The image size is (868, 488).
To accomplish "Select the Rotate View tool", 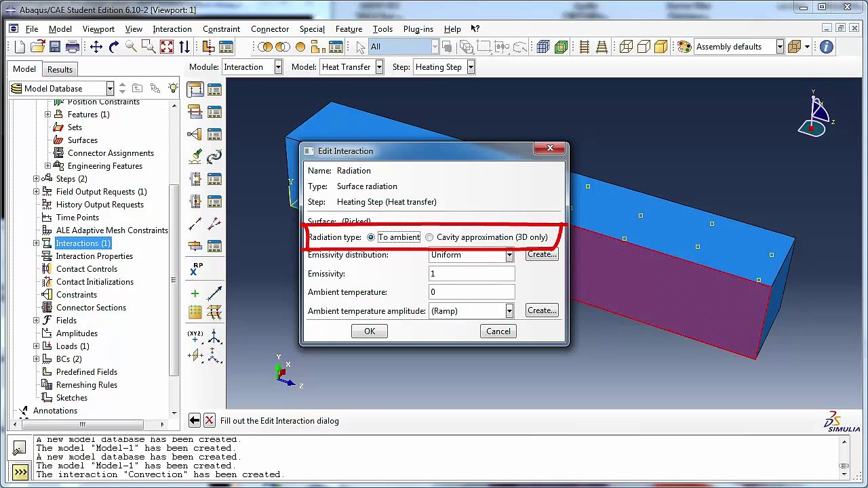I will click(114, 47).
